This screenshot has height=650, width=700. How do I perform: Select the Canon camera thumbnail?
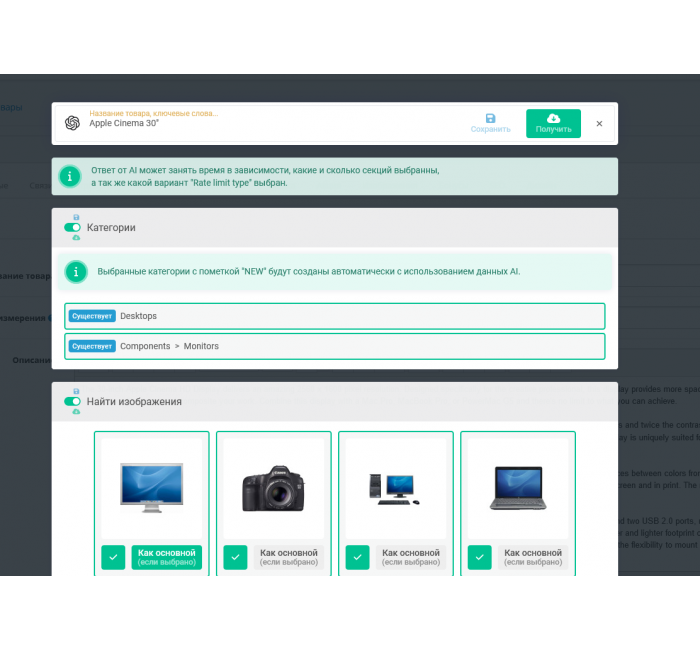click(x=274, y=488)
